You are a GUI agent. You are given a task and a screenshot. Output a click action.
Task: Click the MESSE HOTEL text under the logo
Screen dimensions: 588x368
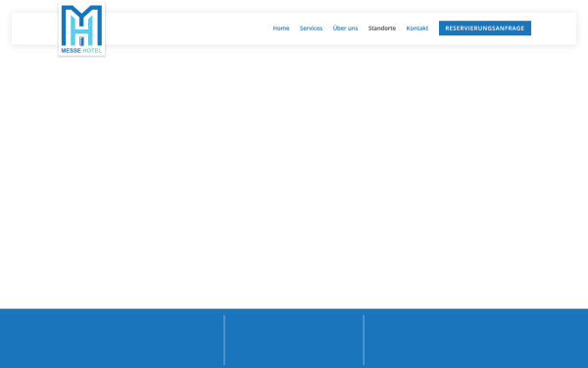pos(81,51)
